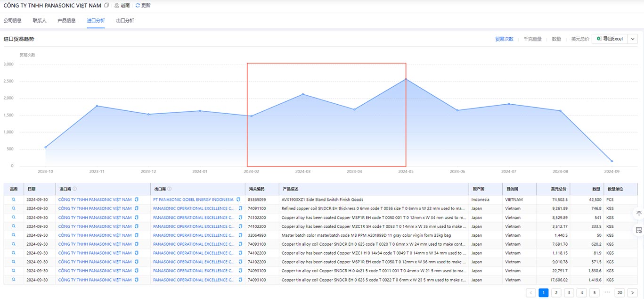Expand the dropdown arrow beside 导出Excel
Viewport: 644px width, 299px height.
point(632,39)
